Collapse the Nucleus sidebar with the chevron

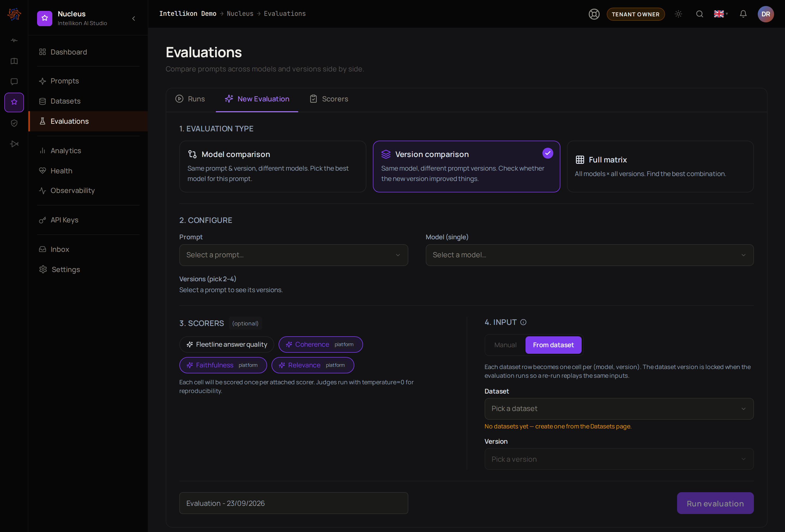(x=134, y=19)
